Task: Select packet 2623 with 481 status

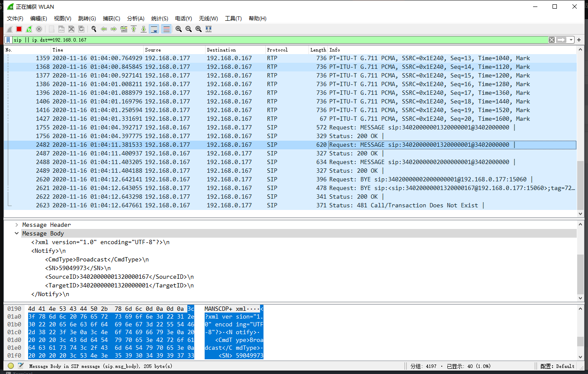Action: (290, 205)
